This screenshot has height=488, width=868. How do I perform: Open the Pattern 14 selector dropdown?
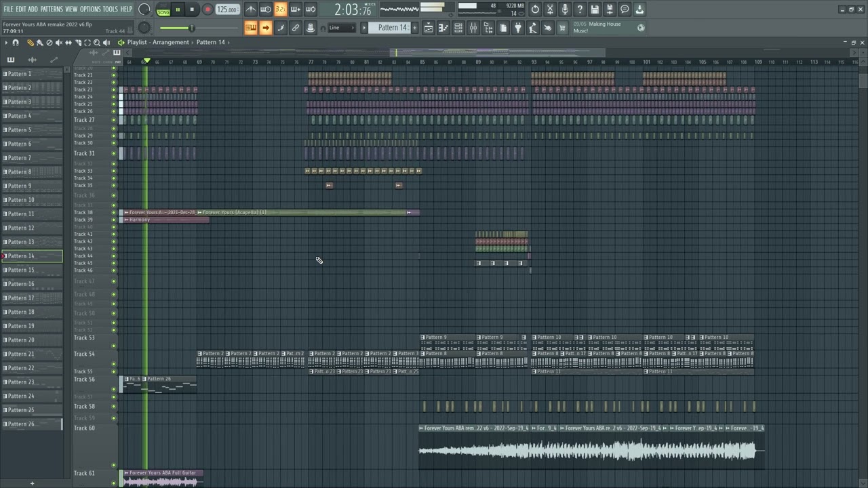click(x=393, y=28)
